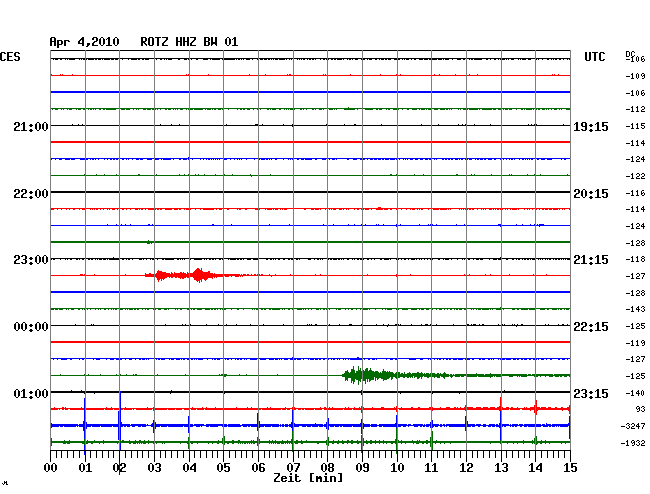Click x-axis minute label "14"
This screenshot has height=494, width=650.
click(536, 467)
